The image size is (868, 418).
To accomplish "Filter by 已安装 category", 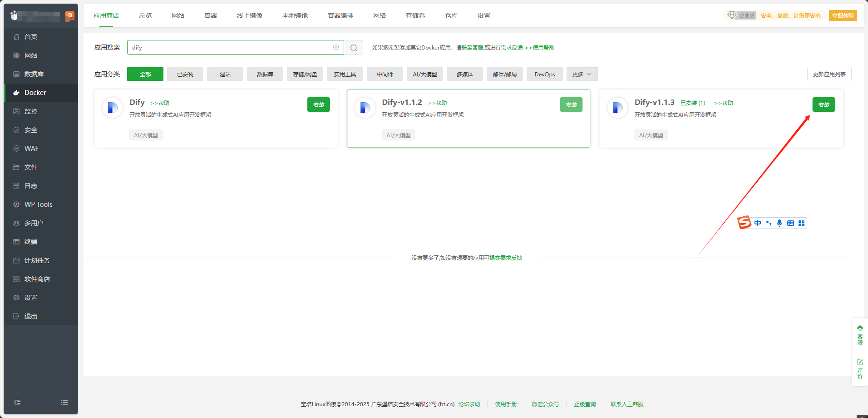I will click(x=185, y=74).
